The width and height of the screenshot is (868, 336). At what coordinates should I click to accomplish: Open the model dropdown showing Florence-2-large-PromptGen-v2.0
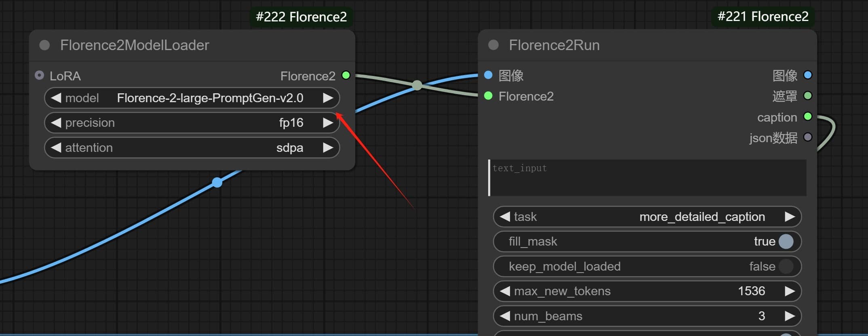pos(192,98)
